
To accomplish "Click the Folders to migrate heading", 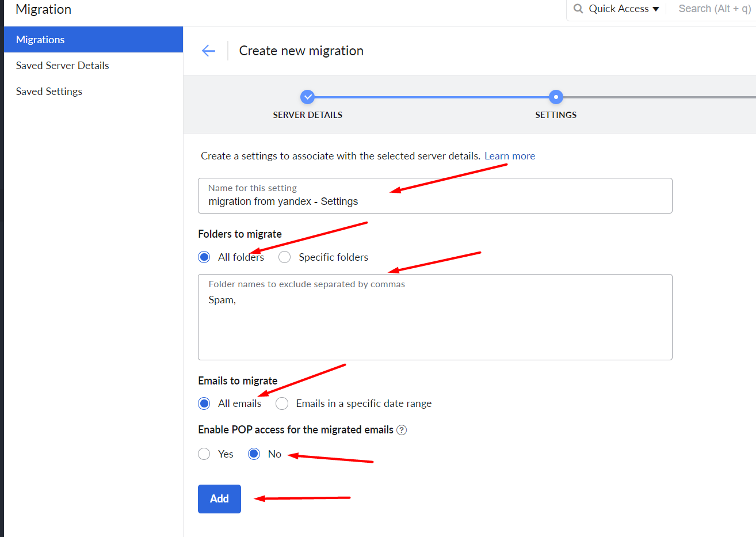I will pyautogui.click(x=240, y=234).
